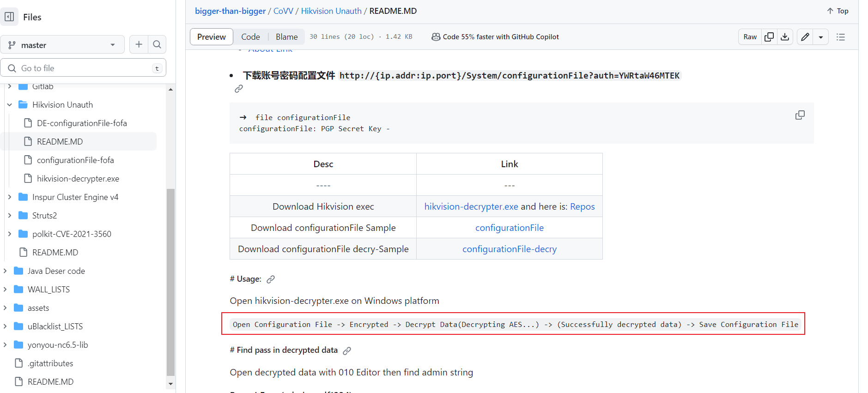This screenshot has width=868, height=393.
Task: Expand Inspur Cluster Engine v4 folder
Action: [x=10, y=197]
